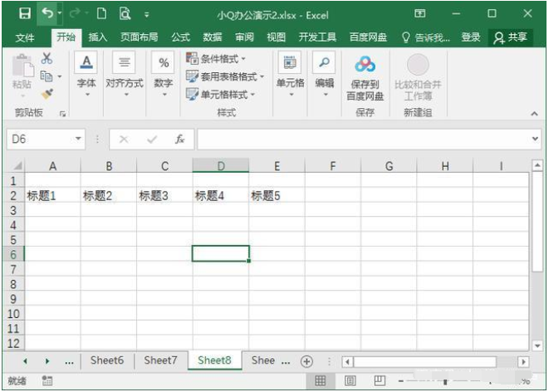The width and height of the screenshot is (549, 392).
Task: Click the Format Painter brush icon
Action: (x=47, y=93)
